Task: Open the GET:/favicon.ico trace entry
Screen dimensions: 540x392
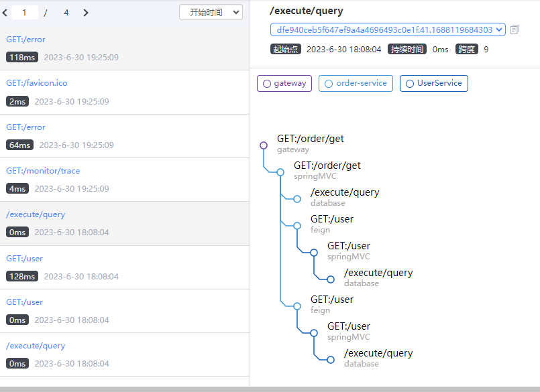Action: click(x=37, y=83)
